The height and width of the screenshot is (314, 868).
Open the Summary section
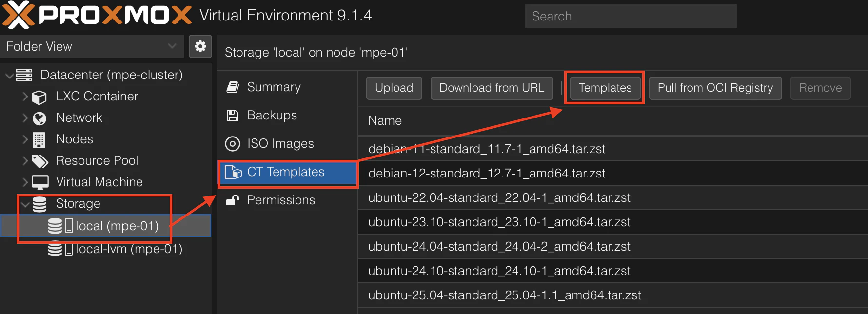287,87
